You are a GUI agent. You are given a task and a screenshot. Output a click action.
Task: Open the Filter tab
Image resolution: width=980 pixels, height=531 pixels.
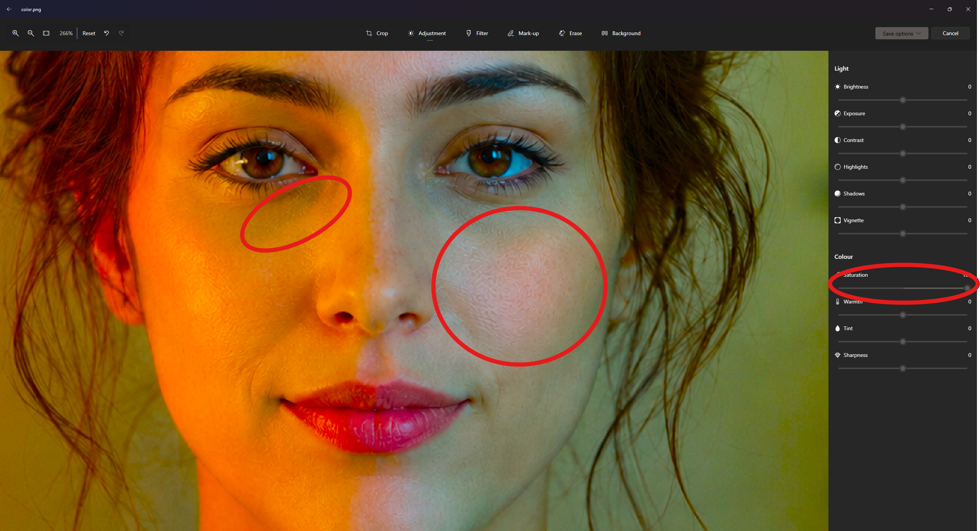477,33
